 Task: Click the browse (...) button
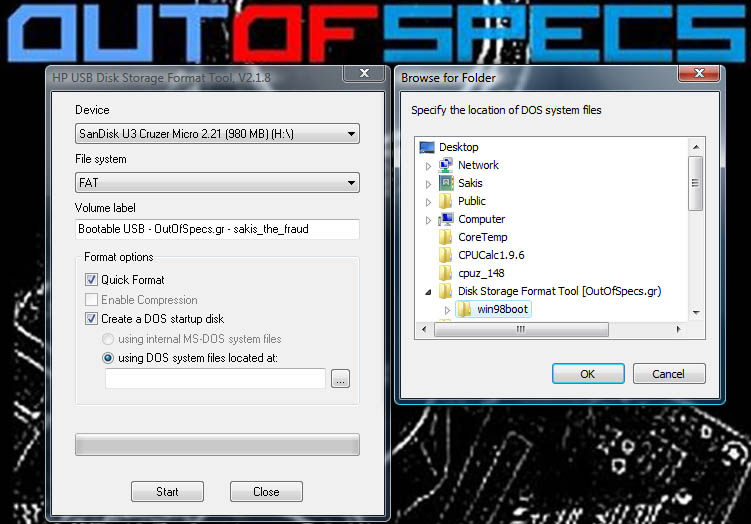(x=340, y=379)
